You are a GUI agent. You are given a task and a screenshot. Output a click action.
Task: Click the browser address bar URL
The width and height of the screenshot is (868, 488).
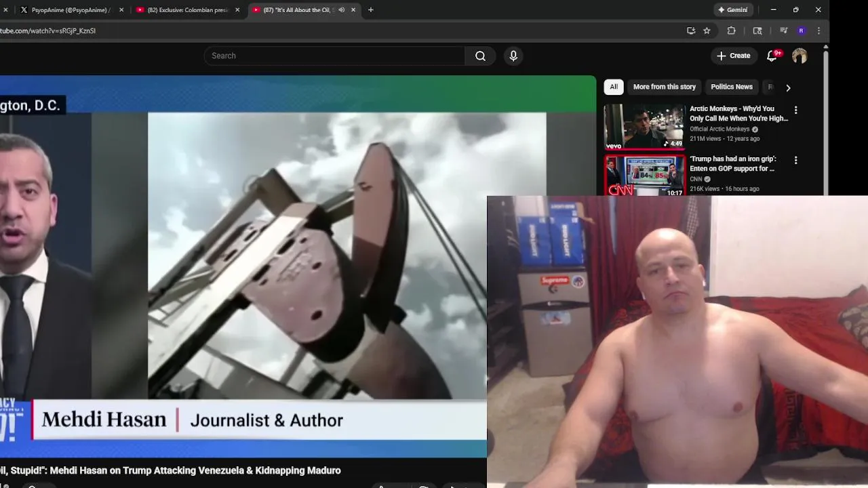47,30
